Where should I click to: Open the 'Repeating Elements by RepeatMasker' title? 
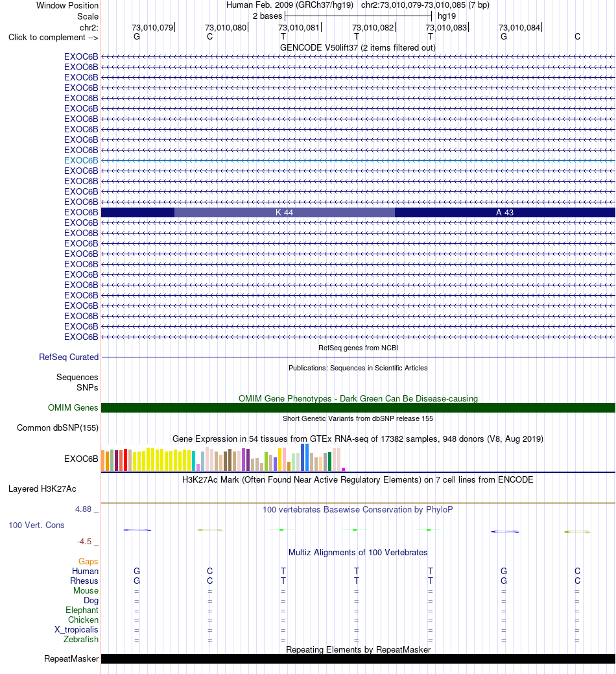pos(358,649)
